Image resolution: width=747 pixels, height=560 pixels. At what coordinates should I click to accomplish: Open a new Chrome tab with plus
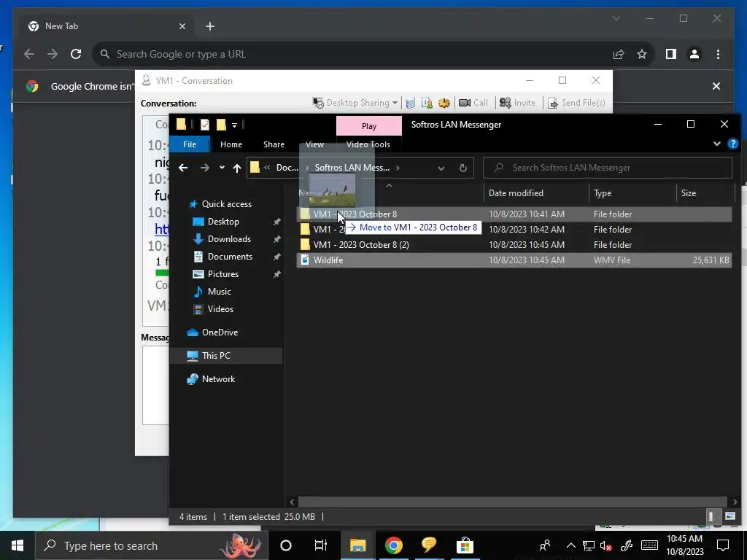(210, 26)
